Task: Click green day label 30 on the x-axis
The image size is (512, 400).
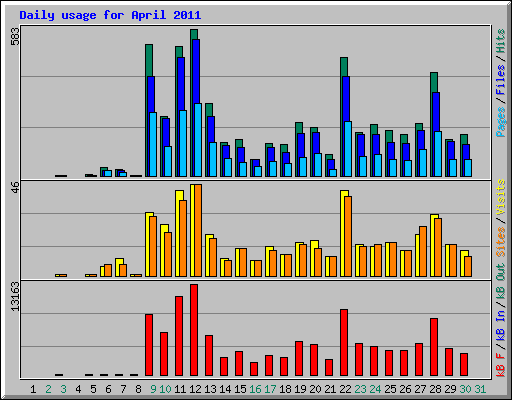Action: [465, 389]
